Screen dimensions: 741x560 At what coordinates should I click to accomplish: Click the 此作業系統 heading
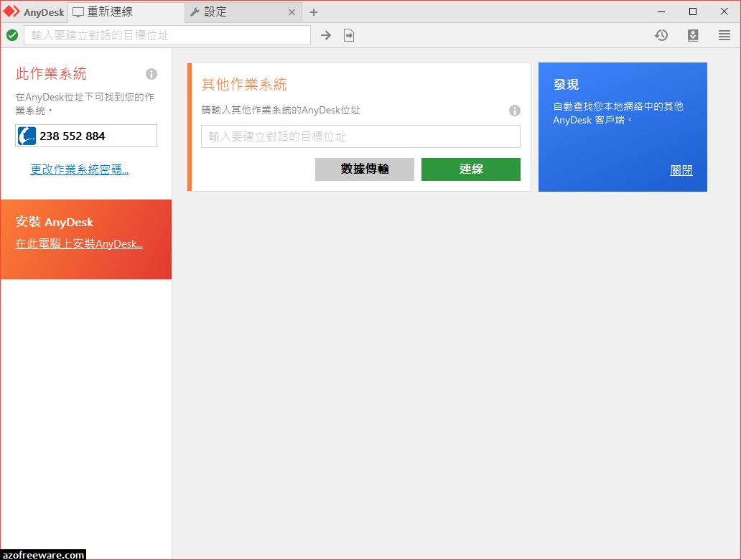(51, 74)
